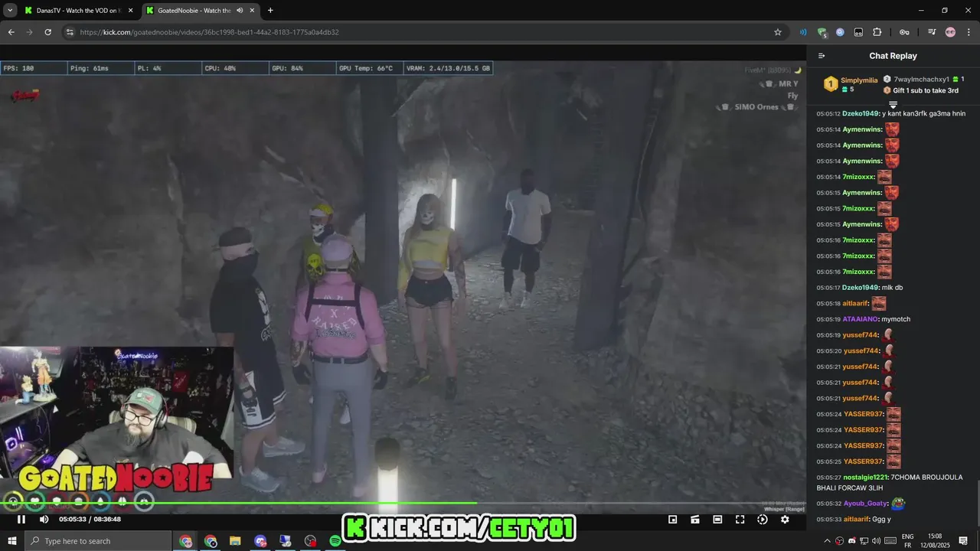The width and height of the screenshot is (980, 551).
Task: Open the Windows Start menu
Action: 11,541
